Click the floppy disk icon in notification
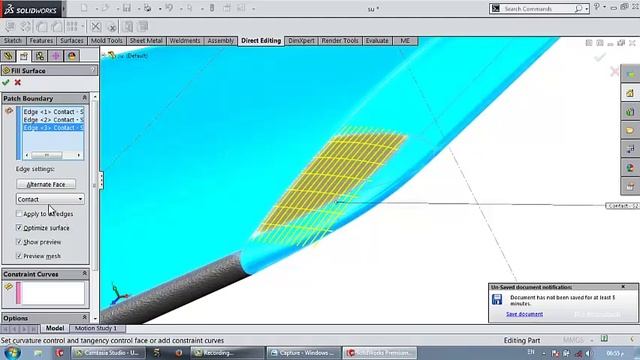Screen dimensions: 640x360 click(x=497, y=299)
